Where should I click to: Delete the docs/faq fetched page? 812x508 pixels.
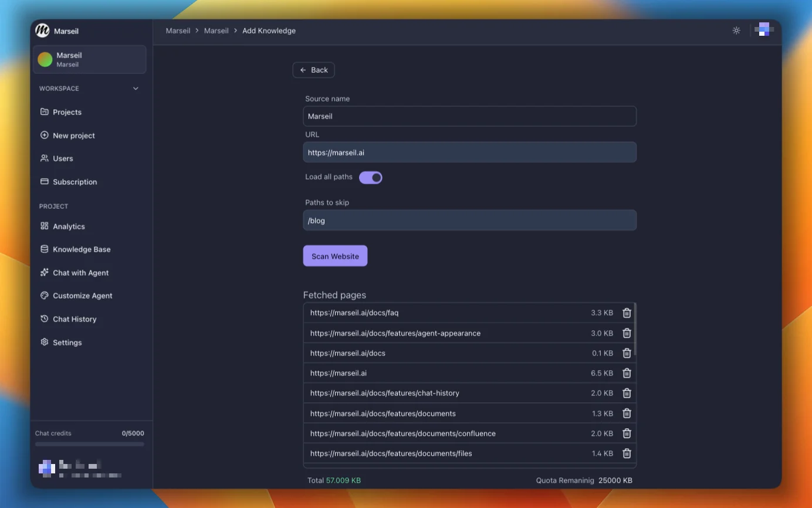pos(627,313)
